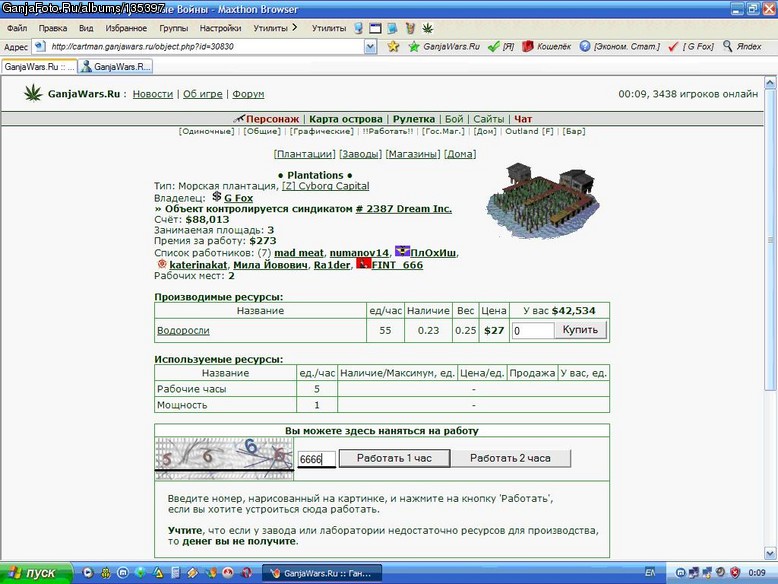The height and width of the screenshot is (584, 778).
Task: Open the address bar dropdown arrow
Action: 370,47
